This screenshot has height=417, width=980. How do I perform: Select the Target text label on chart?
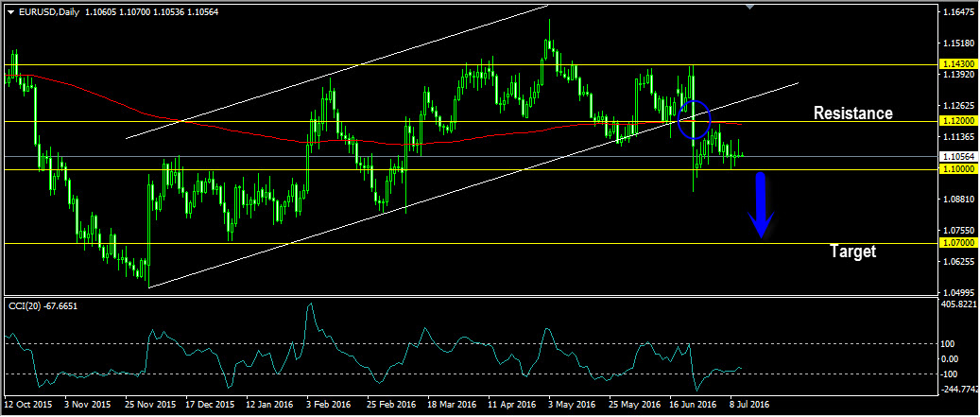tap(852, 252)
